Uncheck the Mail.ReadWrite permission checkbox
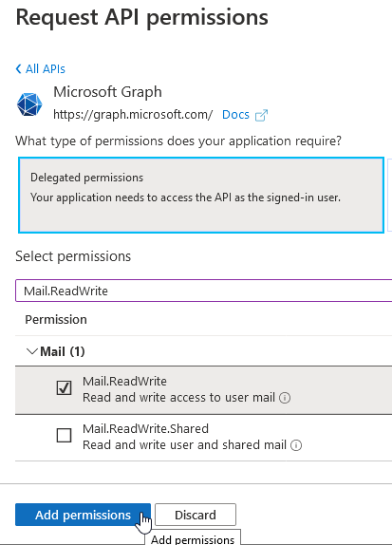This screenshot has width=392, height=545. [64, 387]
